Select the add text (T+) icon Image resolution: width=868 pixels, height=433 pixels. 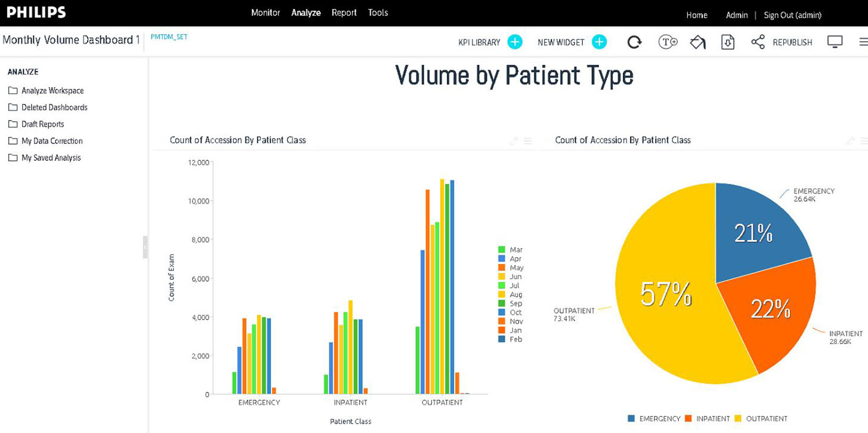coord(668,42)
